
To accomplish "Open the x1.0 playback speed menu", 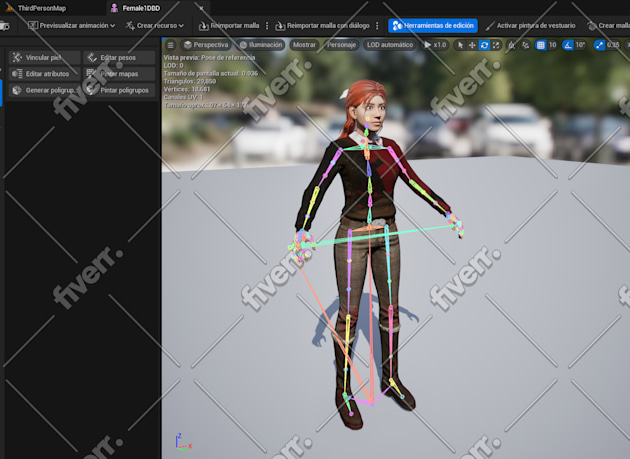I will 436,45.
